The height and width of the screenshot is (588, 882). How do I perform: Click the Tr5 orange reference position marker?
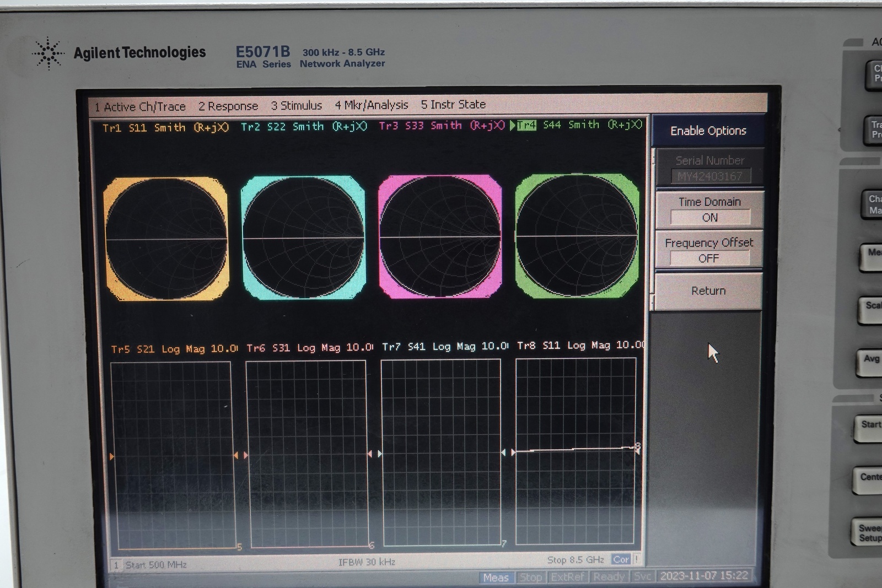click(112, 457)
